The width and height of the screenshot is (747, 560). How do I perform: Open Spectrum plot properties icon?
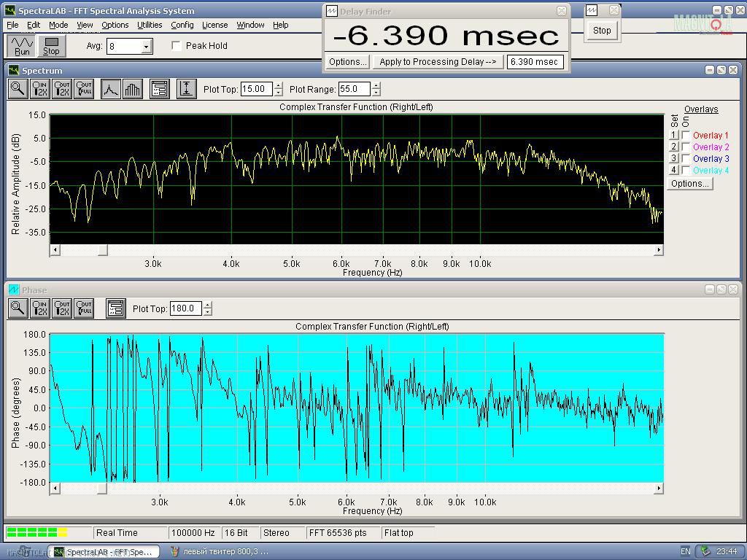[160, 89]
